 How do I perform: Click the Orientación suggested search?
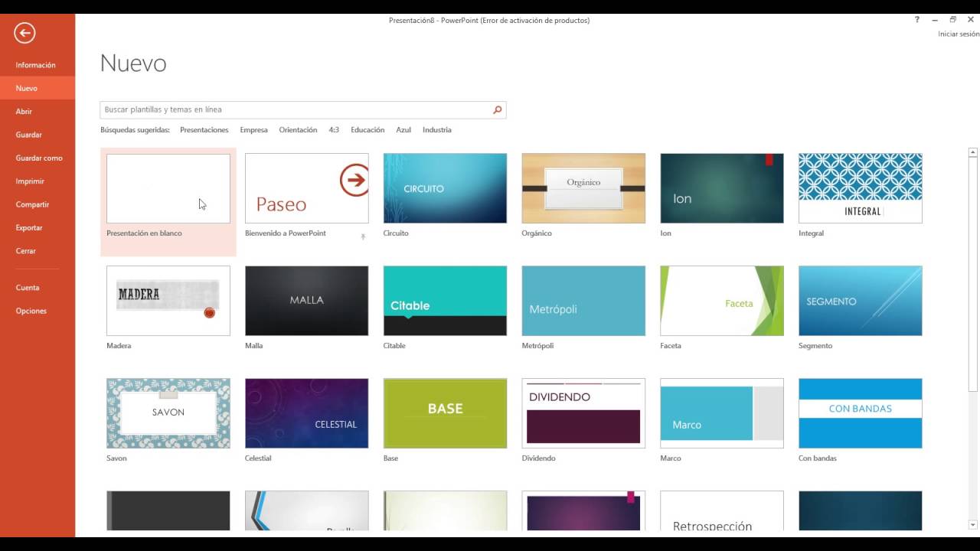point(298,130)
